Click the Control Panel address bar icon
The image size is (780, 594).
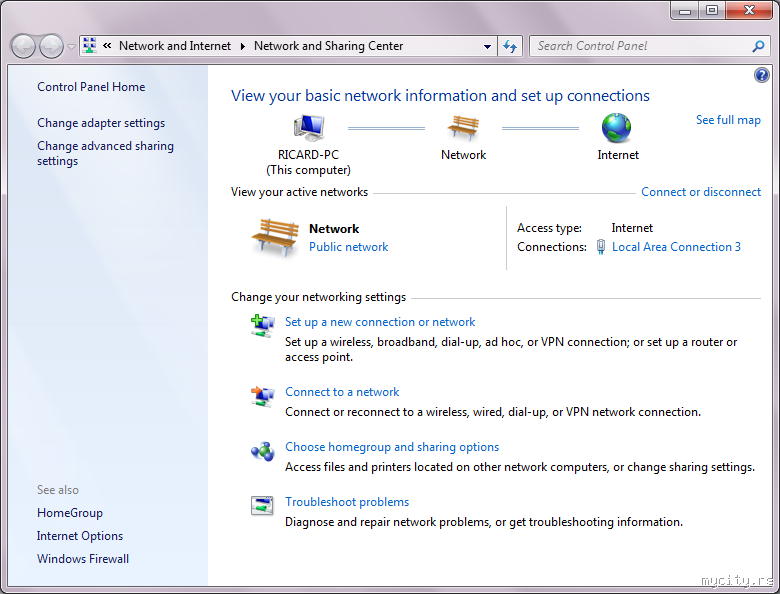point(90,46)
